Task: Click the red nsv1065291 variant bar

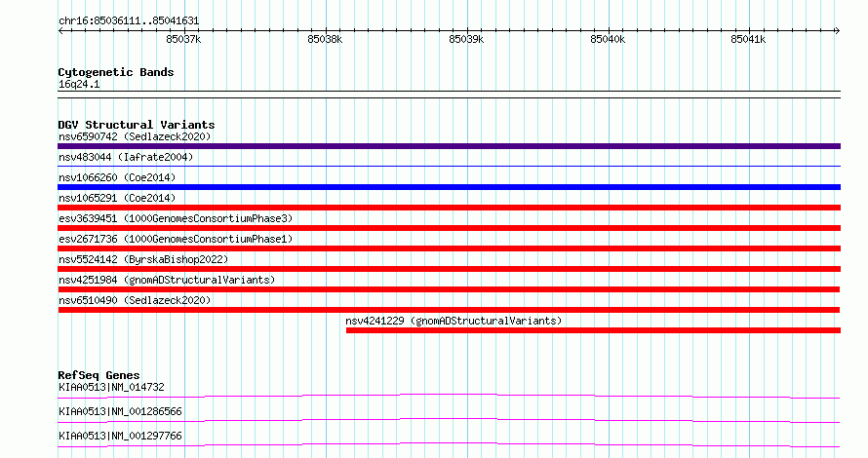Action: tap(449, 208)
